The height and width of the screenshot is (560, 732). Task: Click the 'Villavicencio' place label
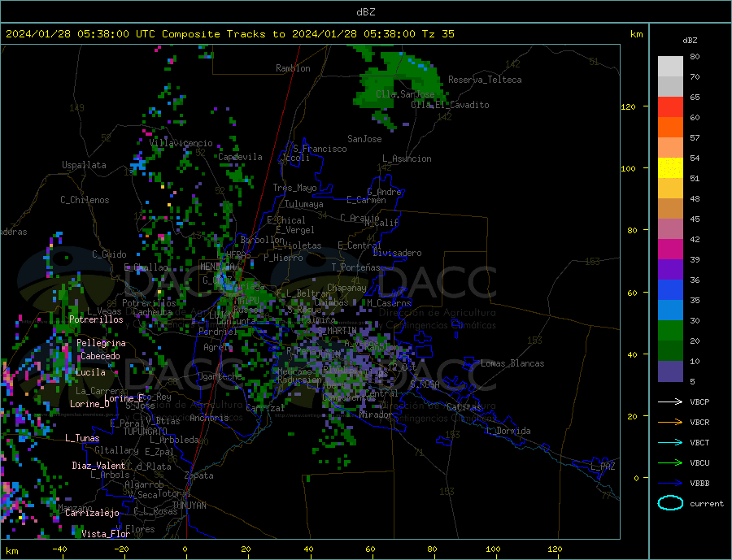(181, 143)
